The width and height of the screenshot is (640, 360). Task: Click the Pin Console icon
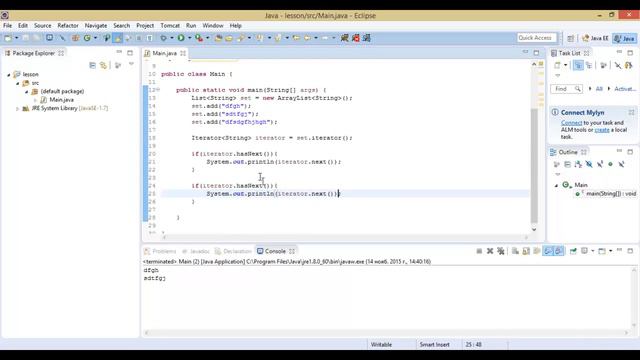point(573,251)
